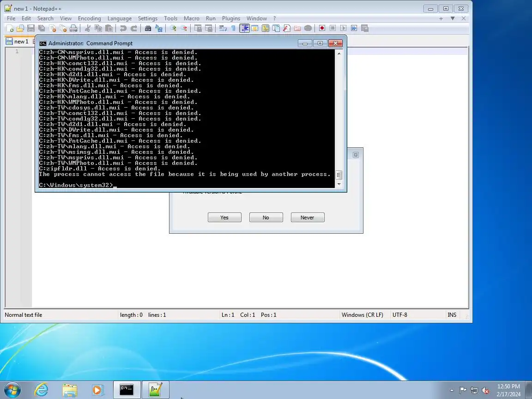
Task: Click the Undo arrow icon
Action: tap(123, 29)
